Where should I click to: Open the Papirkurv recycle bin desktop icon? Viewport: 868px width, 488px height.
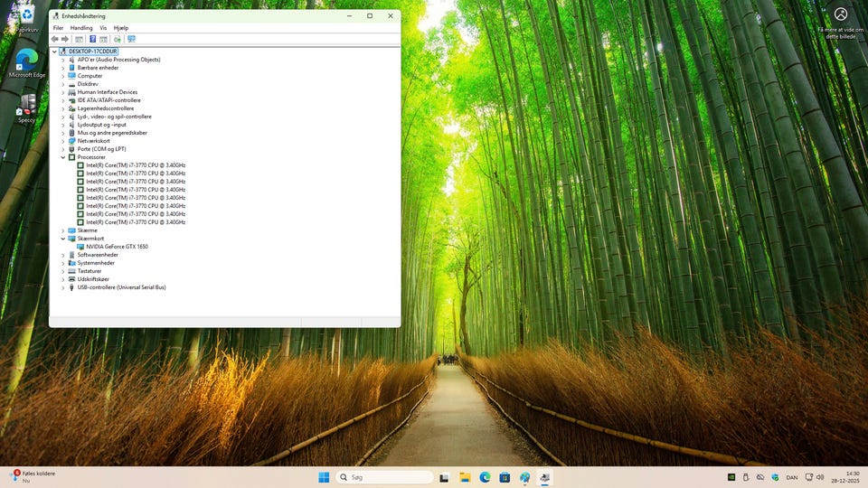coord(26,18)
